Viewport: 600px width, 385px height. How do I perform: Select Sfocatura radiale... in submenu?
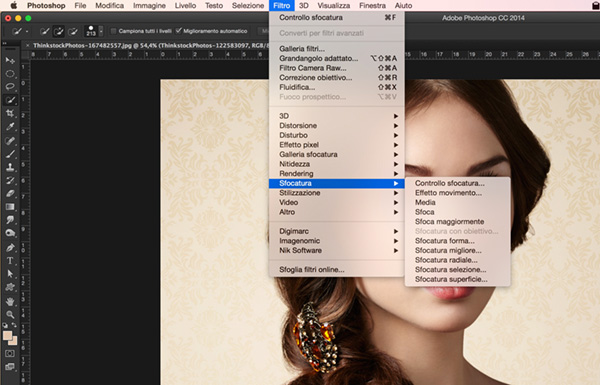(x=458, y=260)
